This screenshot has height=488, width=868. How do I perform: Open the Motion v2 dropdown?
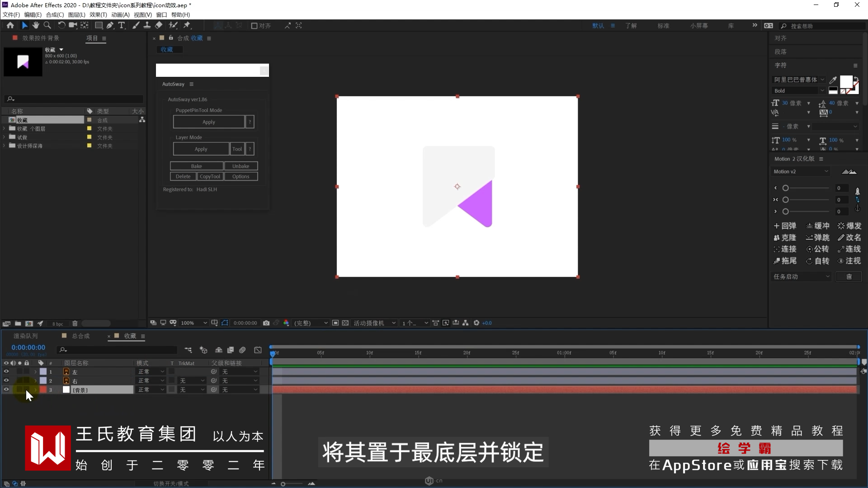[801, 172]
